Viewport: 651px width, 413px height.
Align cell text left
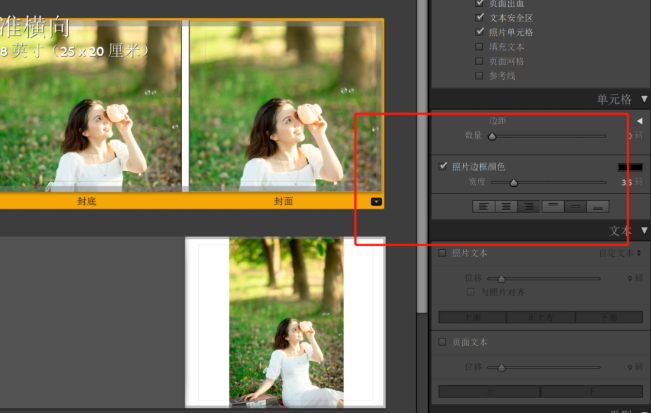pos(484,206)
